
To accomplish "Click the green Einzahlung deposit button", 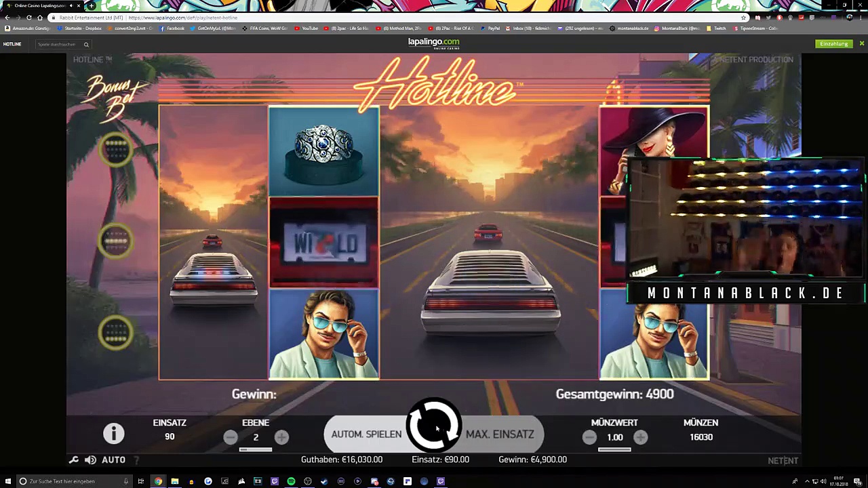I will point(833,44).
